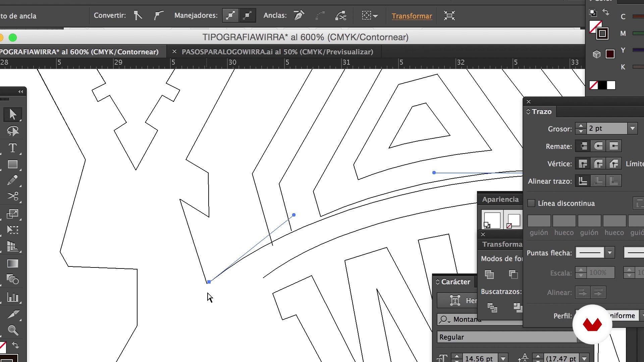Close the PASOSPARALOGOWIRRA.ai tab

click(x=174, y=52)
